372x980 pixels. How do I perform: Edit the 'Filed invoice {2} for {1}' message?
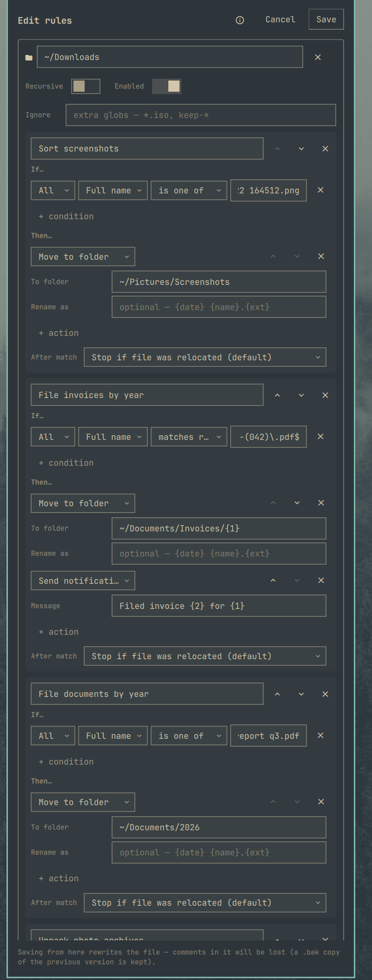coord(219,606)
